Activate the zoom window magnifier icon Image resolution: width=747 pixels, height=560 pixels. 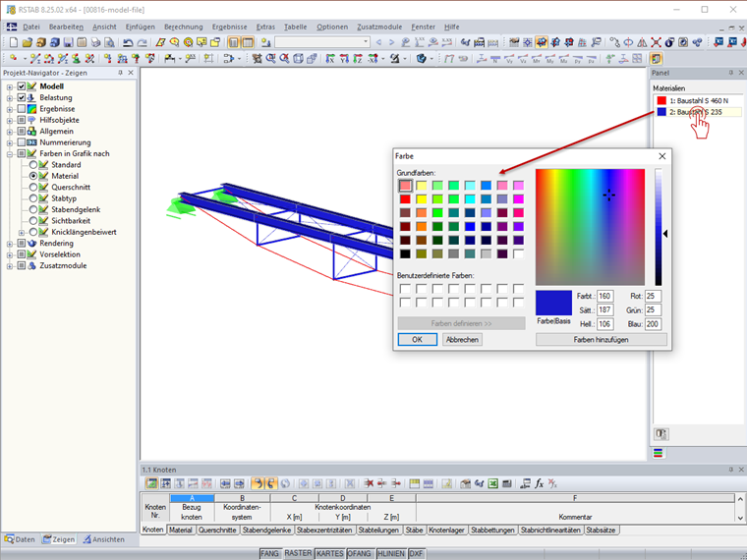(270, 59)
